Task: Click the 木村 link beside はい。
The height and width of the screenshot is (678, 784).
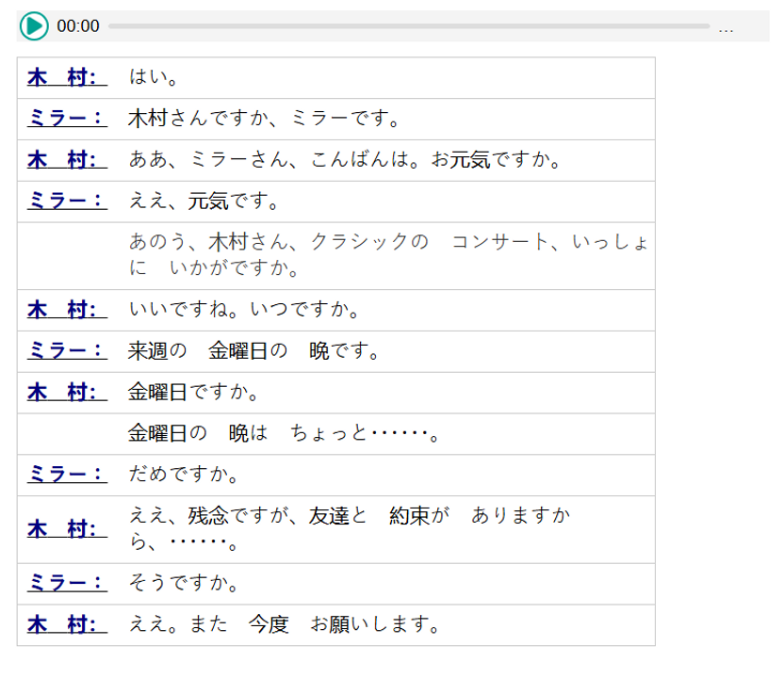Action: click(x=67, y=77)
